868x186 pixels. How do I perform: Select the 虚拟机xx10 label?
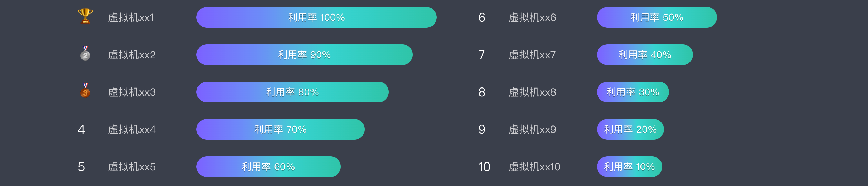(534, 167)
